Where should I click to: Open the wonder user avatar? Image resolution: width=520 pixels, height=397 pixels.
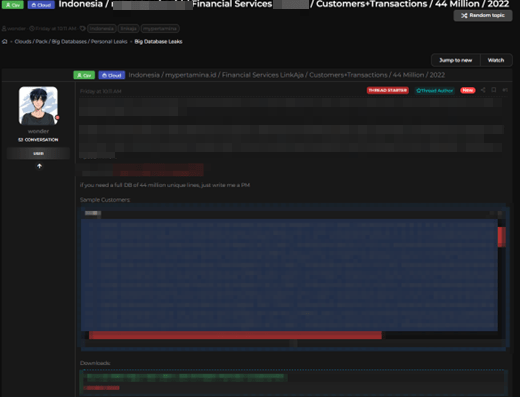point(38,106)
